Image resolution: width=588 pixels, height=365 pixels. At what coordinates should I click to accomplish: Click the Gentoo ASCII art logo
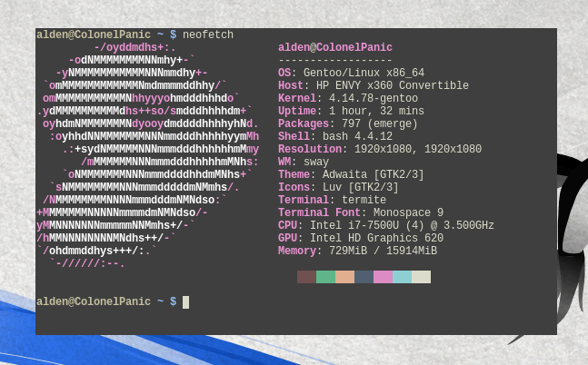click(x=148, y=155)
